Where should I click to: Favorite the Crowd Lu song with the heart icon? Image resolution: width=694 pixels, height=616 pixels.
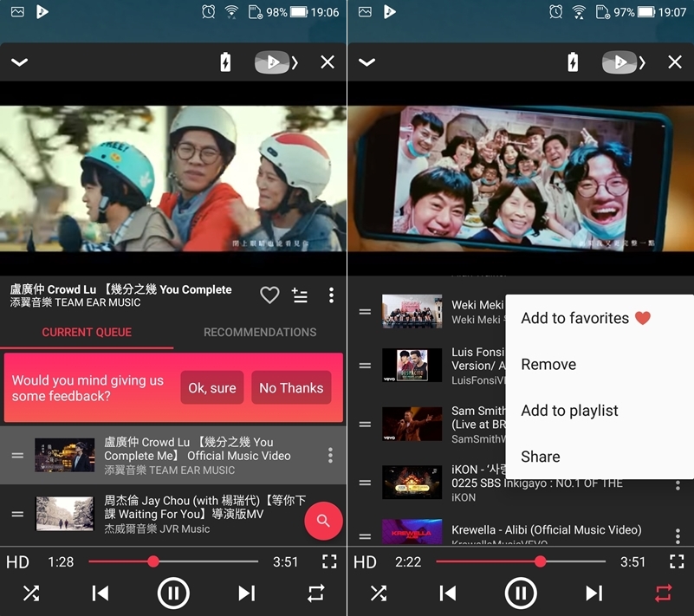point(269,295)
